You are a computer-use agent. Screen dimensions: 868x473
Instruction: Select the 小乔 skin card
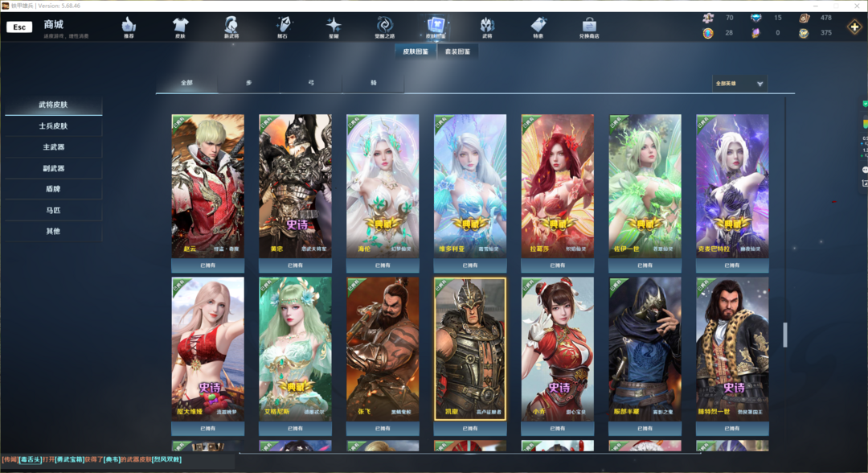pos(558,348)
